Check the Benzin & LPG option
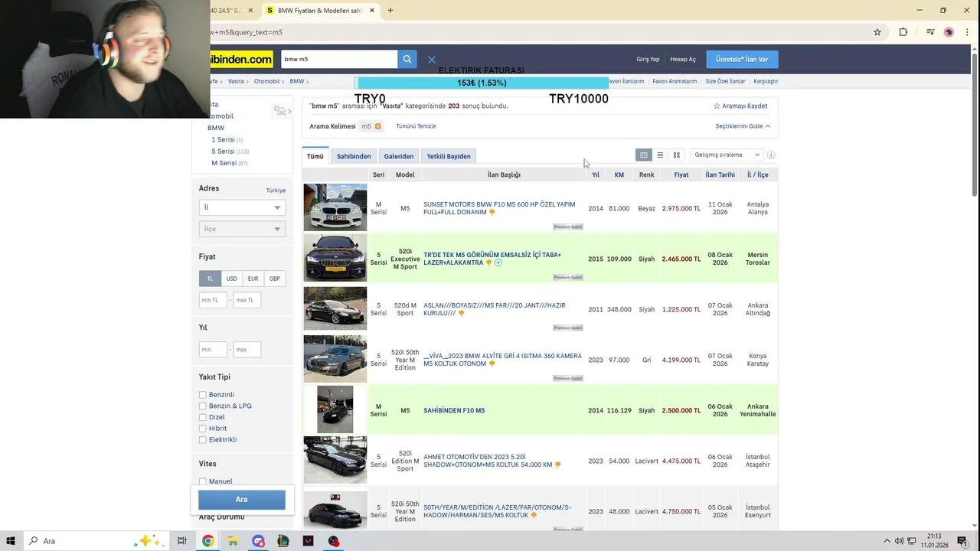Image resolution: width=980 pixels, height=551 pixels. point(203,406)
